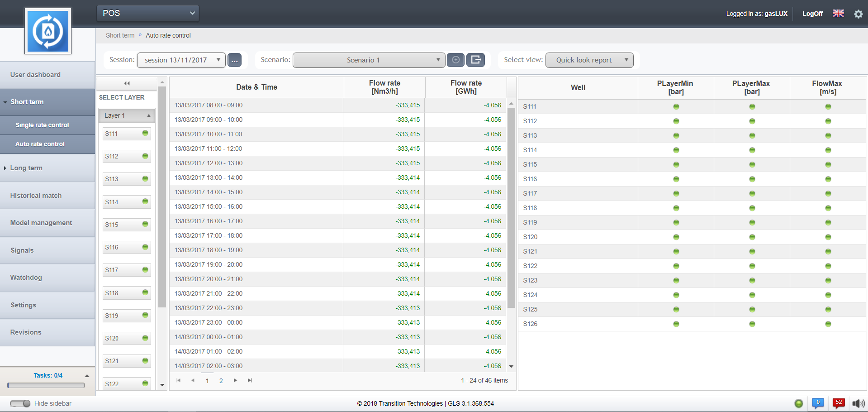
Task: Open the settings gear icon
Action: pos(858,14)
